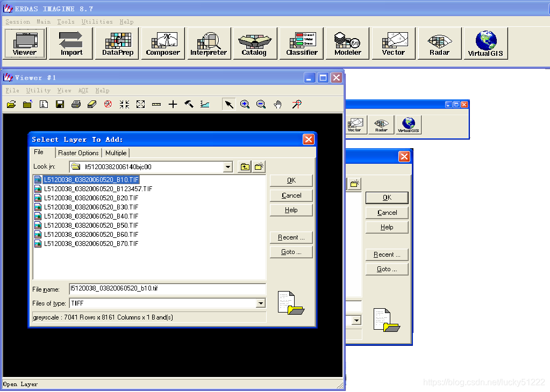Open the Catalog module

tap(254, 44)
